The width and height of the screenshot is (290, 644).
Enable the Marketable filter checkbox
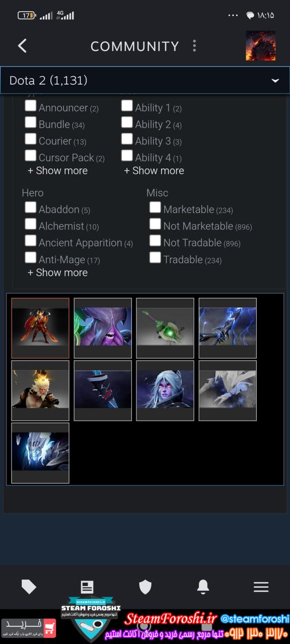point(155,207)
